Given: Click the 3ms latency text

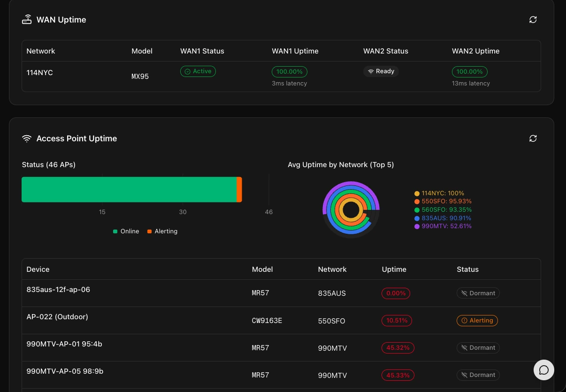Looking at the screenshot, I should pos(289,83).
